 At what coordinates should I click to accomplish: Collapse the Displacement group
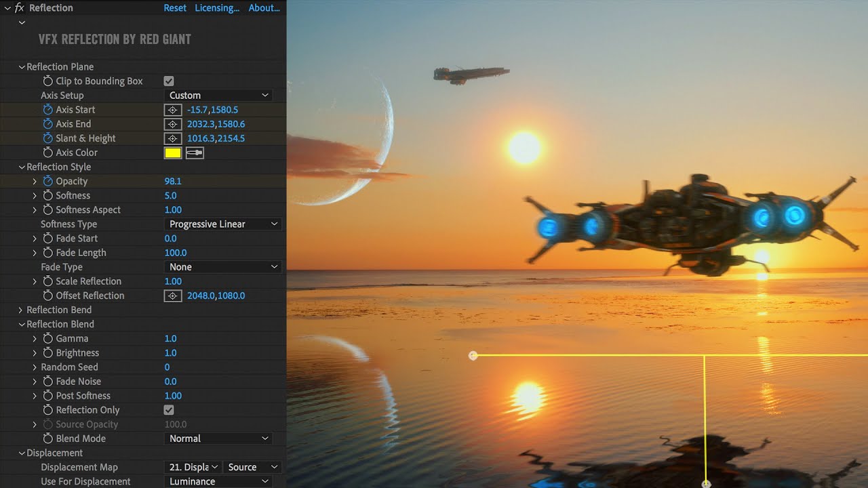click(22, 453)
